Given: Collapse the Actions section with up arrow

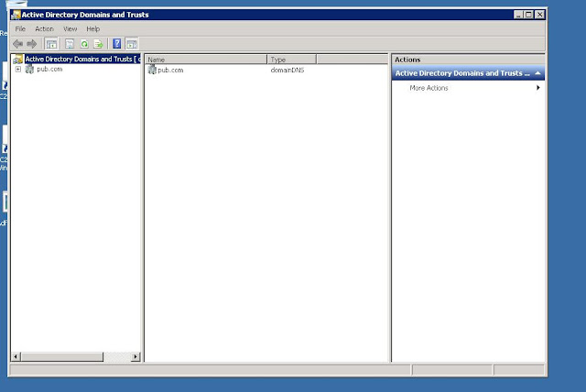Looking at the screenshot, I should coord(537,73).
